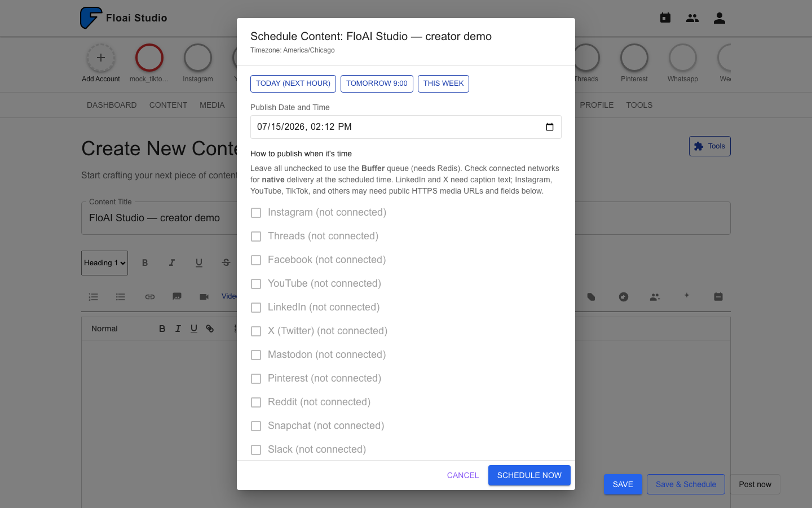Open the user profile icon in header

coord(720,18)
